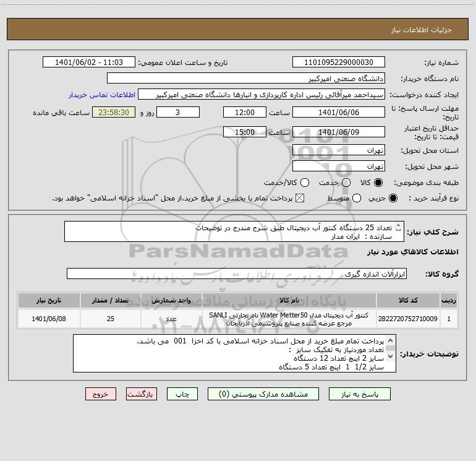Click the price validity time 15:00
The width and height of the screenshot is (476, 461).
(x=245, y=132)
